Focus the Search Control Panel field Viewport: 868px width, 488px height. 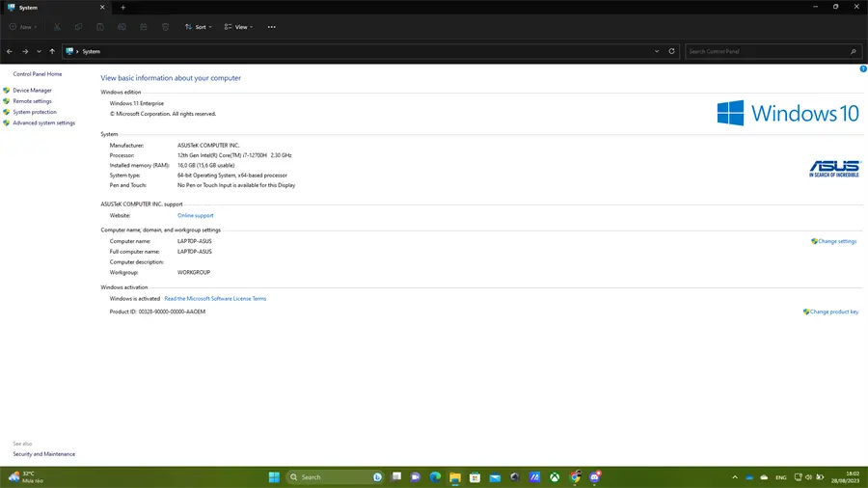(773, 51)
